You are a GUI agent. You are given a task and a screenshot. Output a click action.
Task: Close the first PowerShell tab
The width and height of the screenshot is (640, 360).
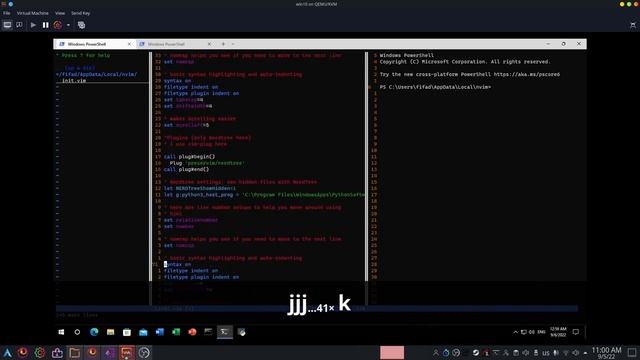click(129, 44)
